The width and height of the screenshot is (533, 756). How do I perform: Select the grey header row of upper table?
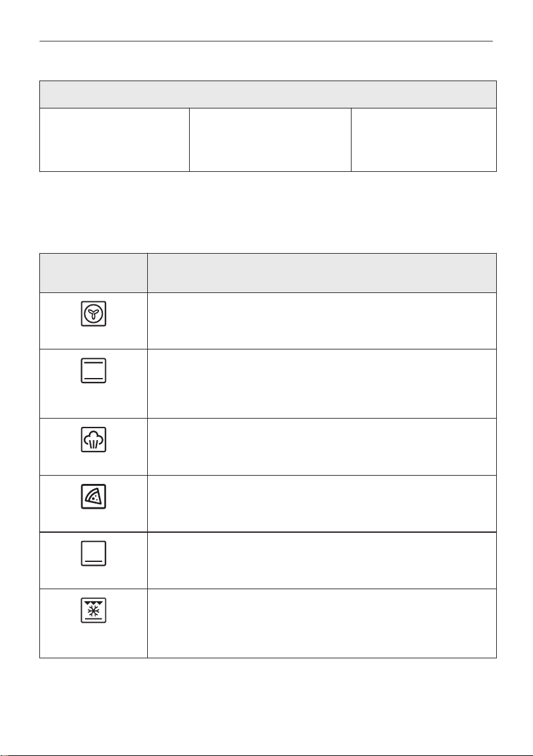click(x=268, y=94)
